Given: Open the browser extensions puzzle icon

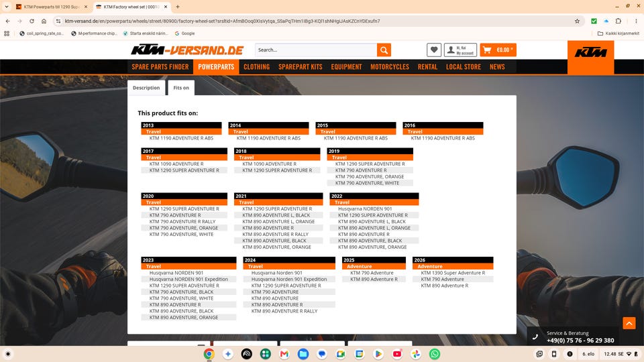Looking at the screenshot, I should click(x=619, y=21).
